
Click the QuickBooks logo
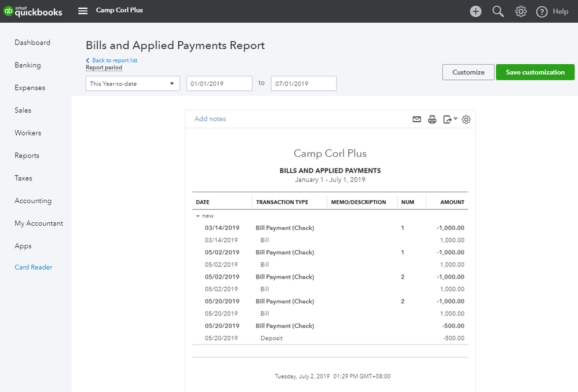click(x=33, y=11)
